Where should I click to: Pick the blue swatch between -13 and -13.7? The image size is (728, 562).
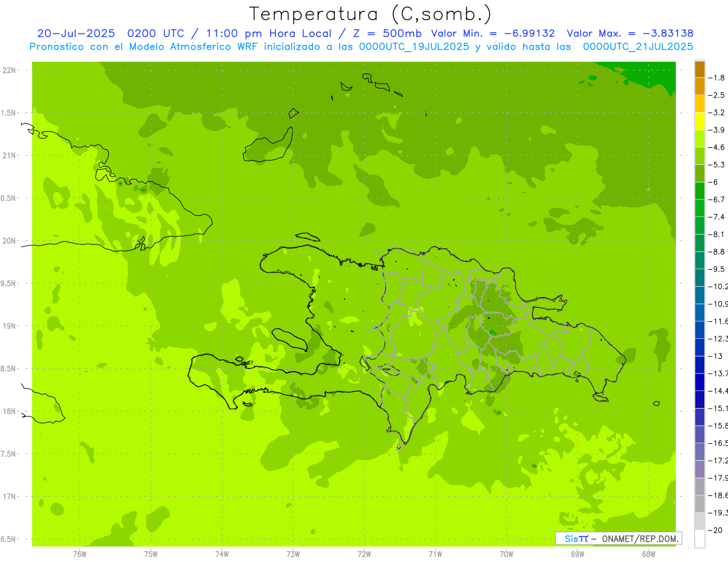699,364
